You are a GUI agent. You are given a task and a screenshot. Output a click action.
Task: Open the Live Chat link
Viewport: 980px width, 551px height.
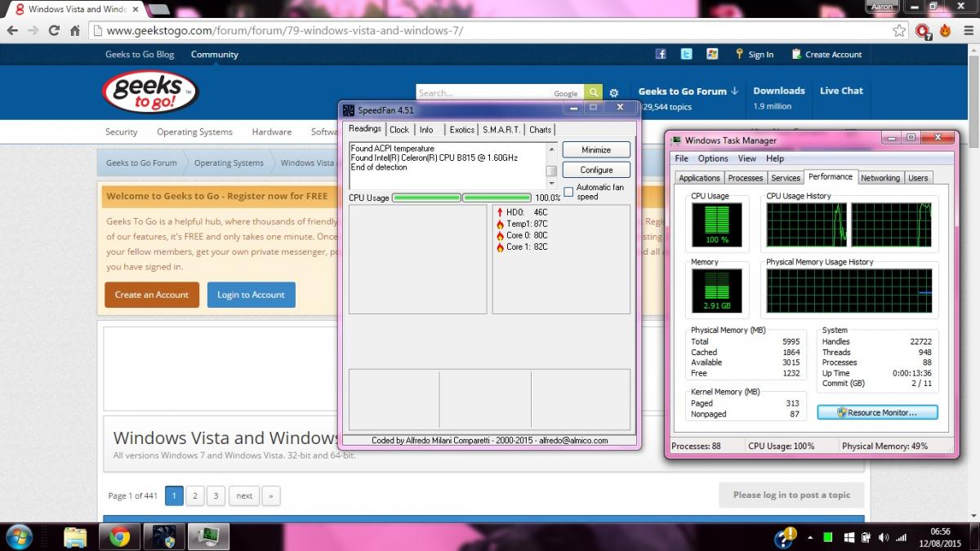[x=841, y=91]
